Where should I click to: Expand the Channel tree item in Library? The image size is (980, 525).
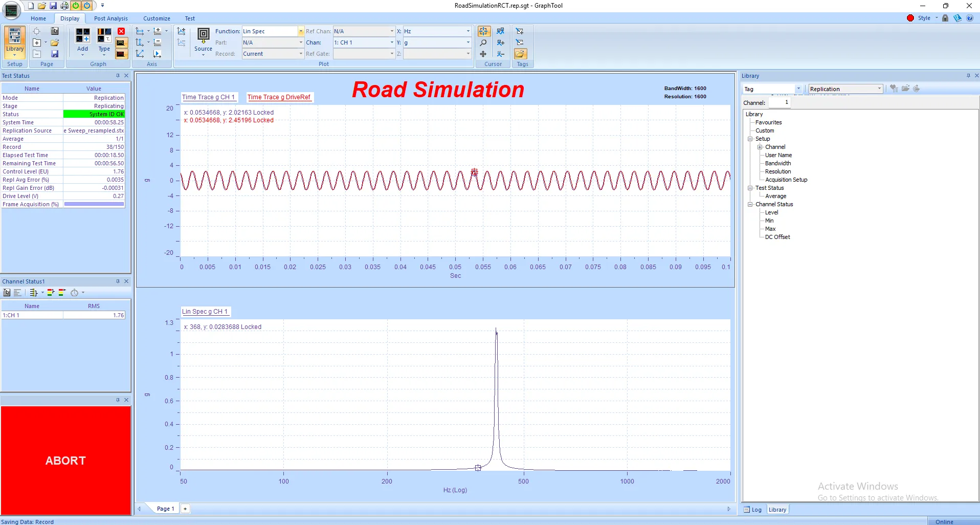pos(761,147)
